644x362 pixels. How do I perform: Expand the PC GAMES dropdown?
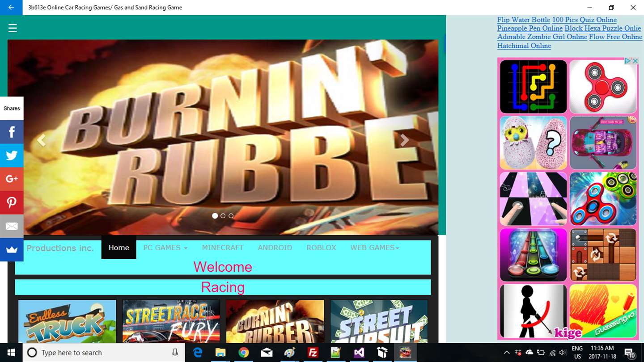(x=165, y=248)
